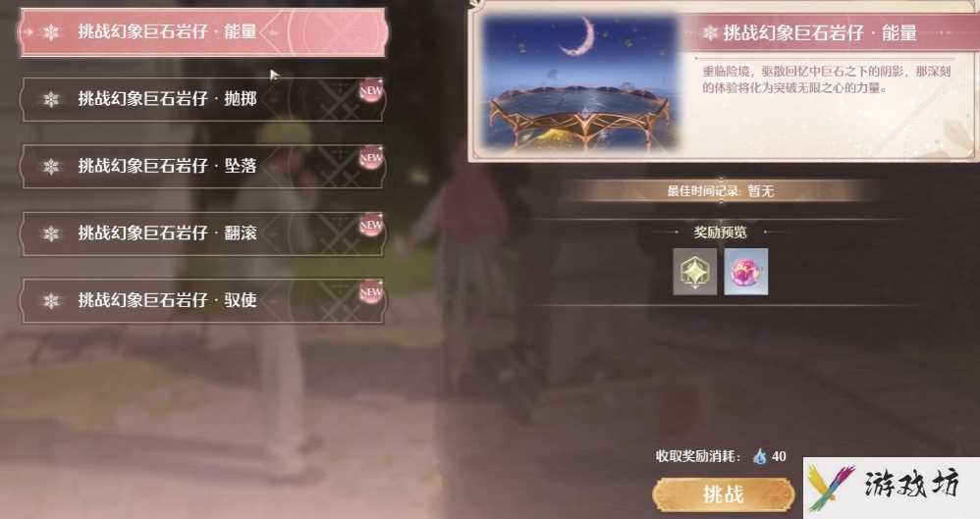Viewport: 980px width, 519px height.
Task: View the pink gem reward icon
Action: point(746,272)
